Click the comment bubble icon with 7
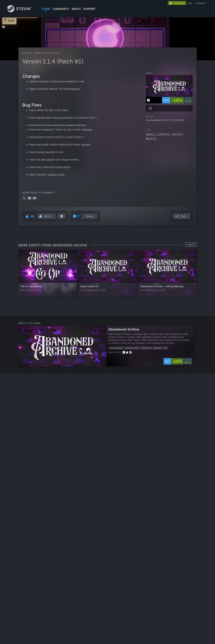Image resolution: width=215 pixels, height=644 pixels. [76, 216]
